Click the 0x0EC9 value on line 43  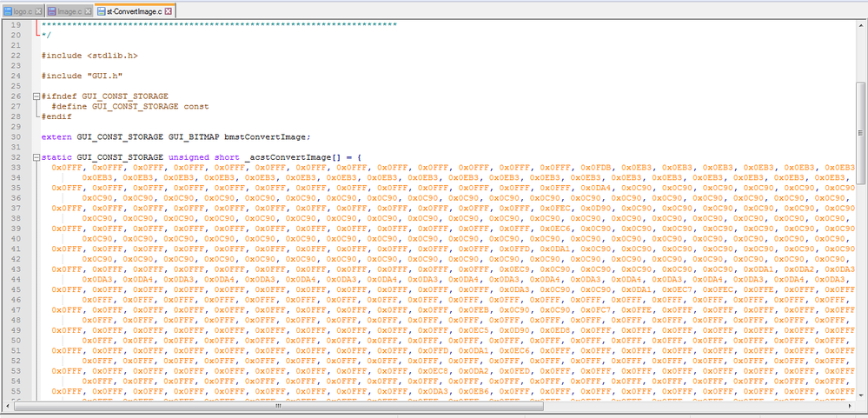514,269
